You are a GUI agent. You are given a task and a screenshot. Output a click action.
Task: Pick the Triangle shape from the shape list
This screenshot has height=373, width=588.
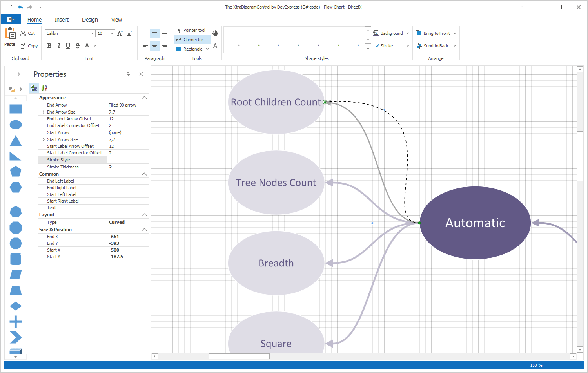pos(15,141)
